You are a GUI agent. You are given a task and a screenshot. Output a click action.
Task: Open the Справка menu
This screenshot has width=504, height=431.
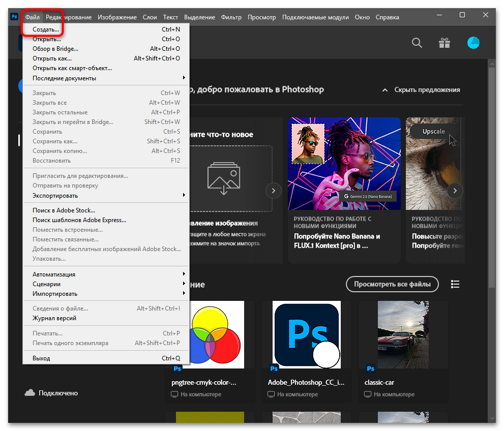pos(388,17)
